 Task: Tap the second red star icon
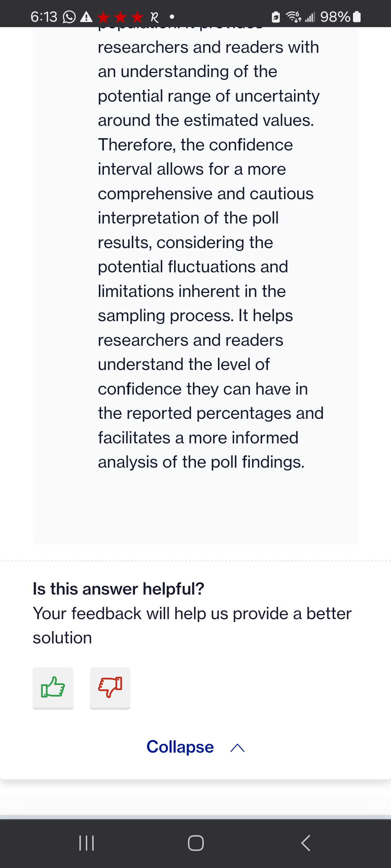point(120,17)
